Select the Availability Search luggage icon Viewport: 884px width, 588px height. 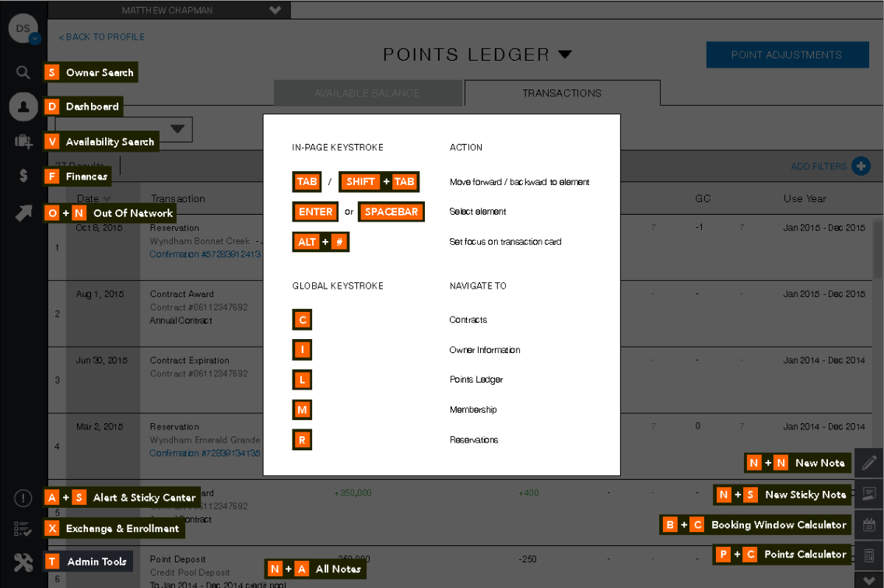(x=23, y=142)
